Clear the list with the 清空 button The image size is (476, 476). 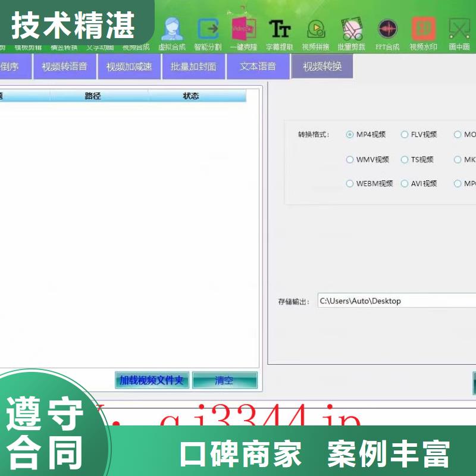(x=225, y=380)
